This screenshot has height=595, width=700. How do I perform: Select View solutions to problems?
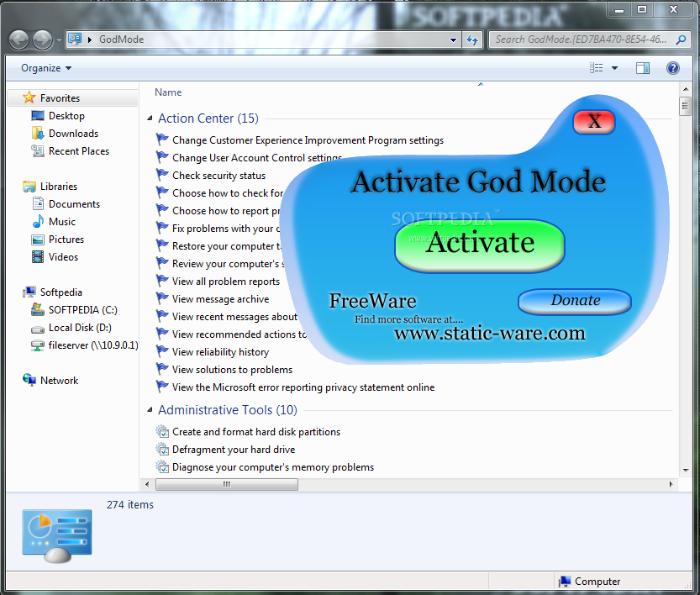point(232,370)
